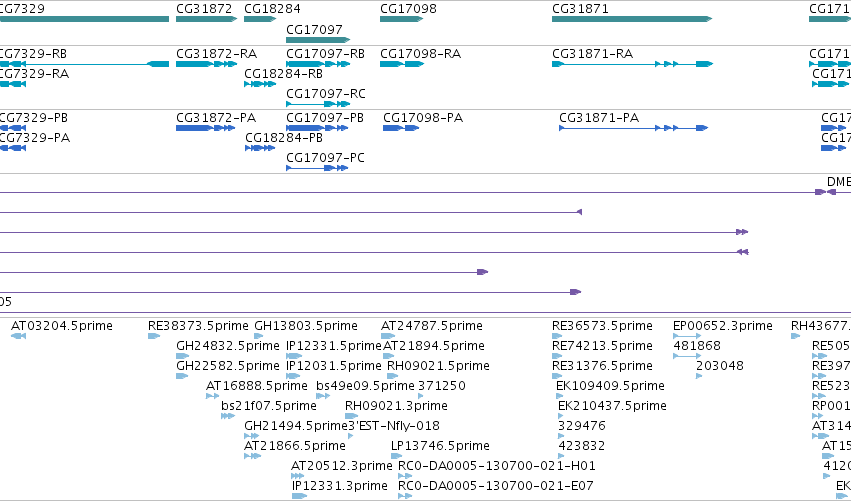
Task: Click 3'EST-Nfly-018 label
Action: (x=394, y=426)
